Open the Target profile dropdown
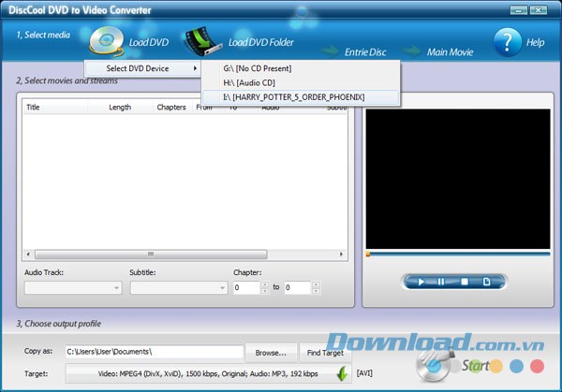562x392 pixels. [x=208, y=373]
